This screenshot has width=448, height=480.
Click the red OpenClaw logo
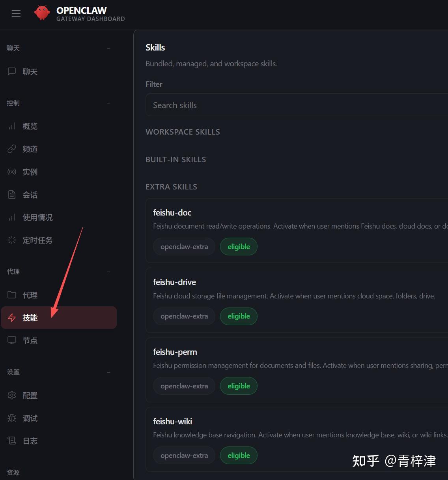click(42, 13)
